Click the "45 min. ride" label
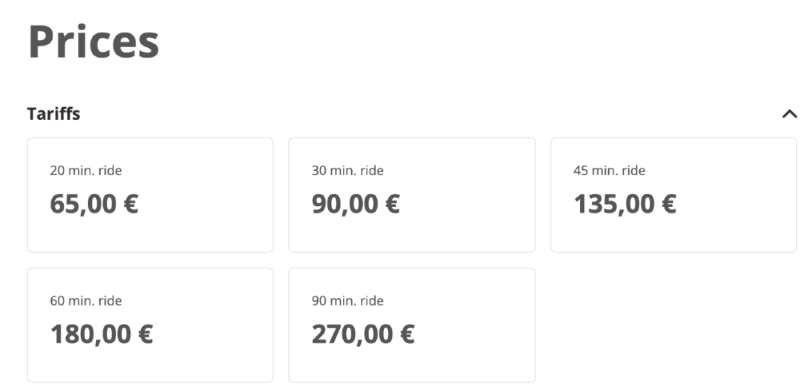 pyautogui.click(x=609, y=170)
